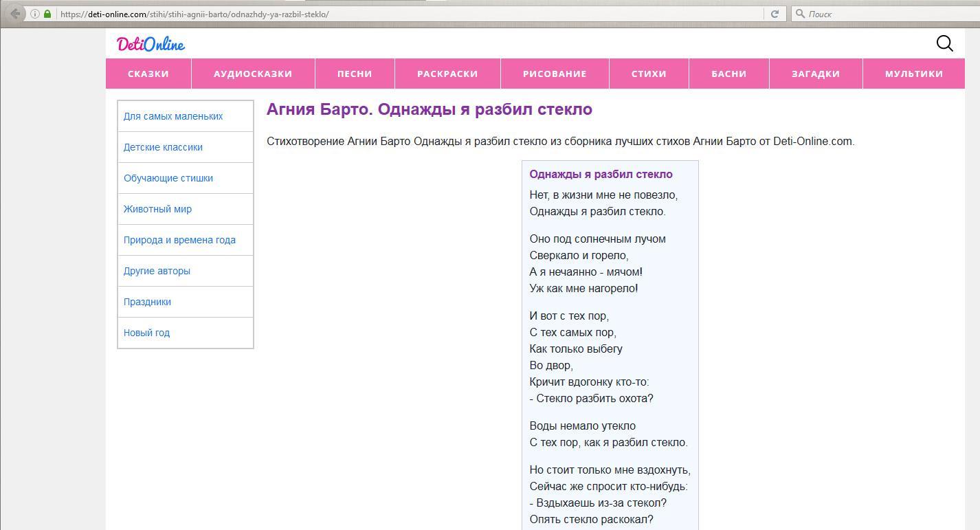Click line И вот с тех пор
This screenshot has height=530, width=980.
pyautogui.click(x=570, y=316)
